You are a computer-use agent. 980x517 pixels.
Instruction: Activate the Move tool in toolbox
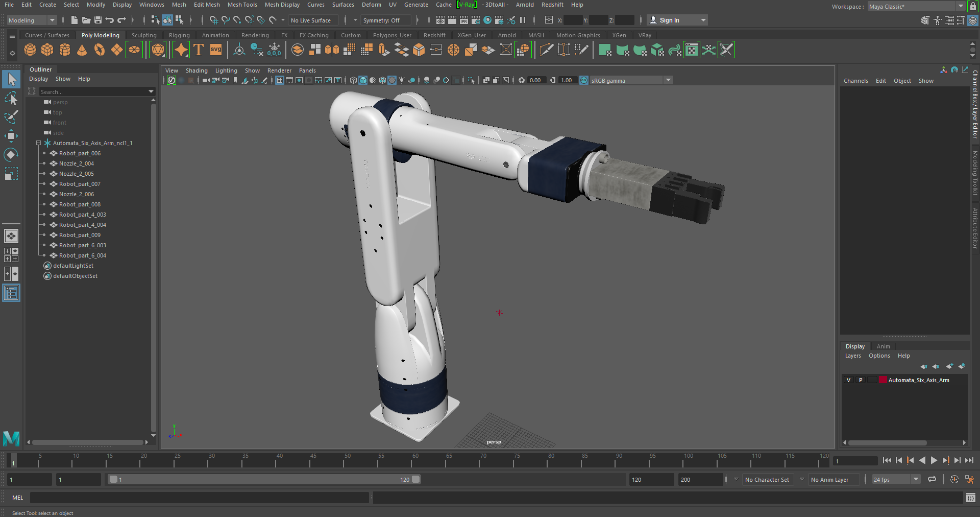point(11,135)
